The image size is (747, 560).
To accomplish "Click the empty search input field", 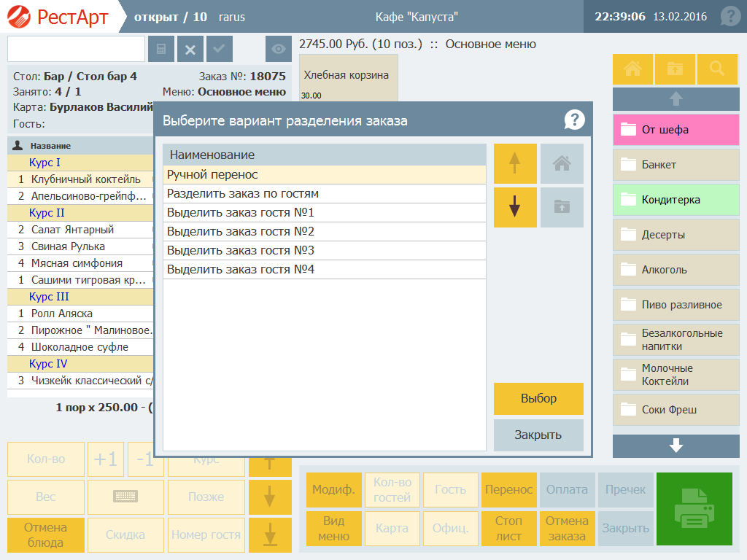I will point(76,49).
